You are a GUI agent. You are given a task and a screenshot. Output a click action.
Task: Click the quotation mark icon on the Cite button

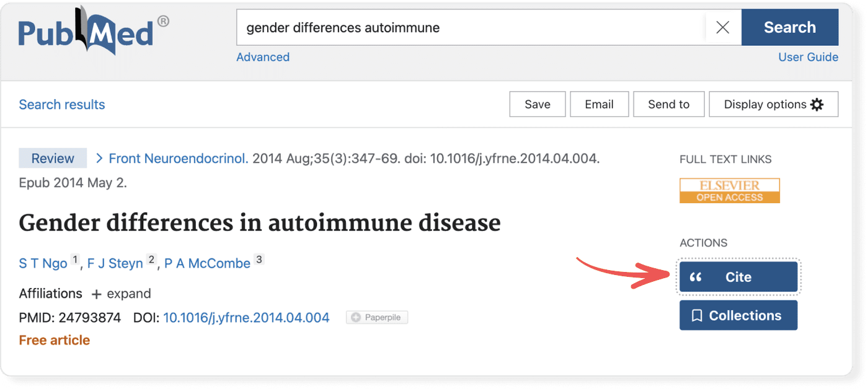pos(697,276)
